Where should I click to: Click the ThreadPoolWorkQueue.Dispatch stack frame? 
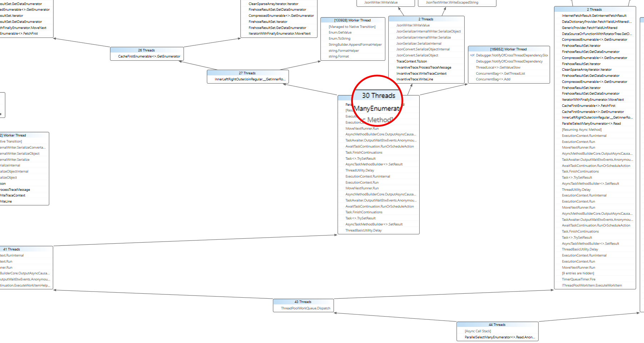pos(305,308)
